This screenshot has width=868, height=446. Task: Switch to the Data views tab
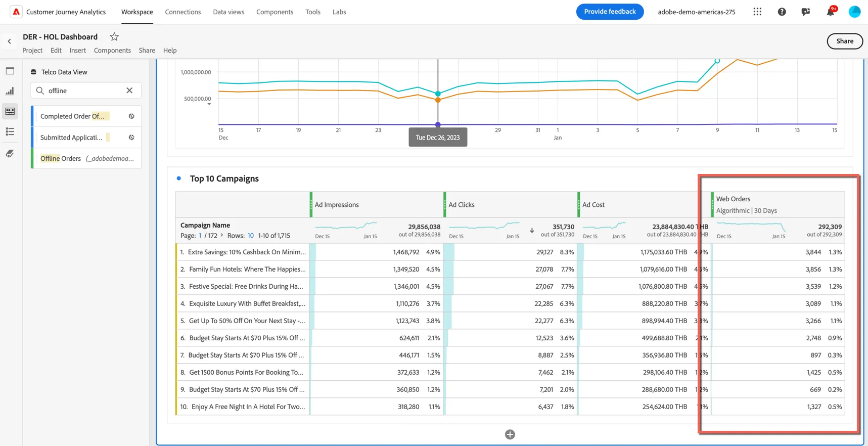click(229, 12)
